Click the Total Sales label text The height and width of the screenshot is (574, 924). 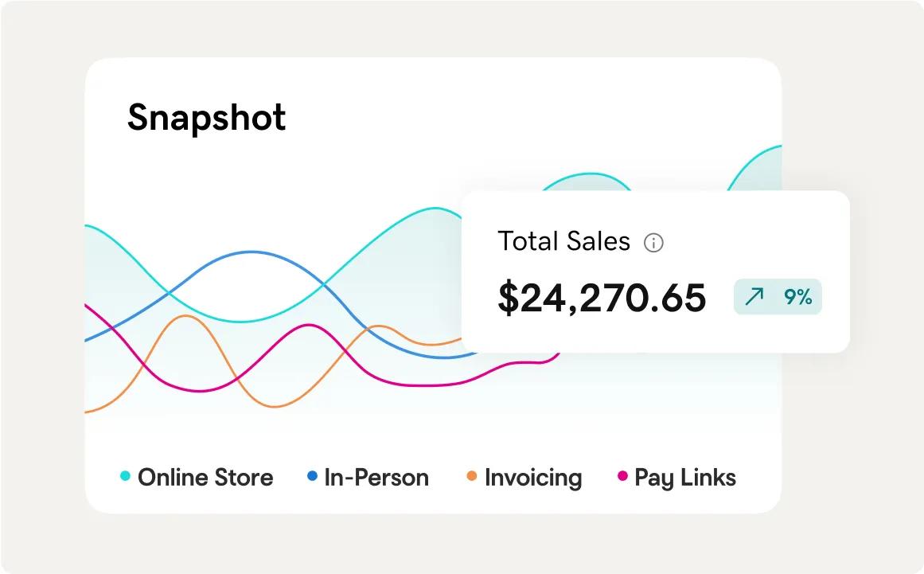(x=563, y=241)
